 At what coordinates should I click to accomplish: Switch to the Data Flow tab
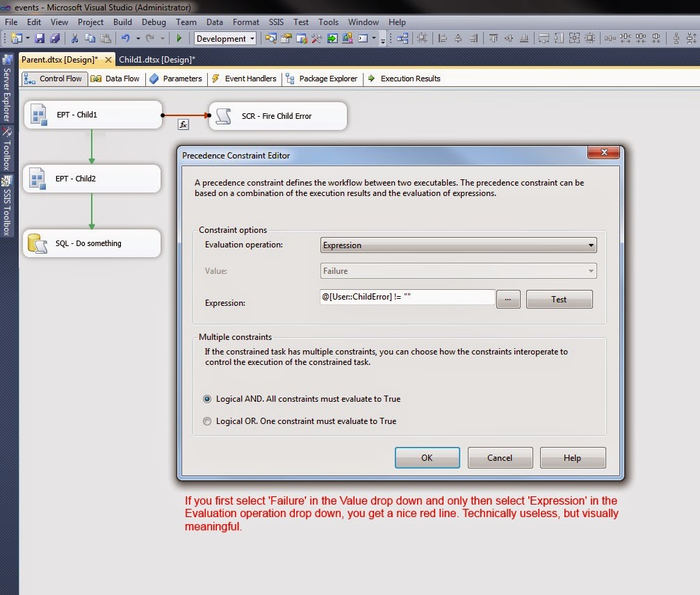pos(115,79)
